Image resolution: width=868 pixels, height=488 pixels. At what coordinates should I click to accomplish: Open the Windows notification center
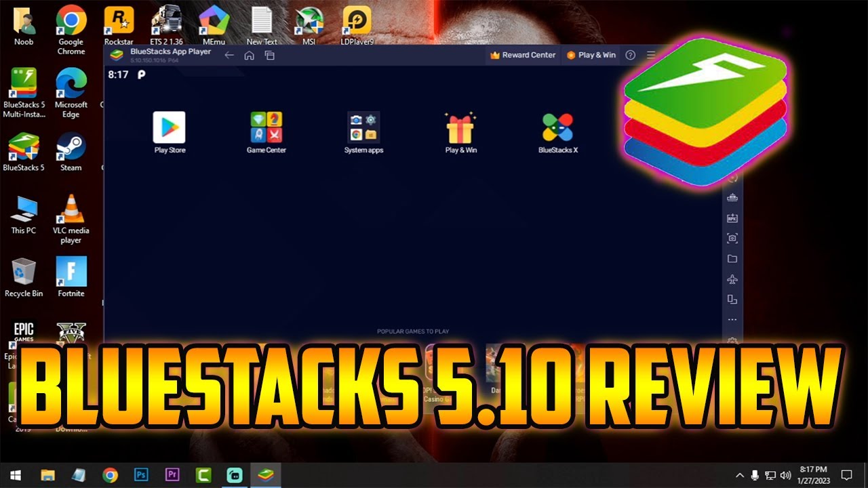point(846,475)
